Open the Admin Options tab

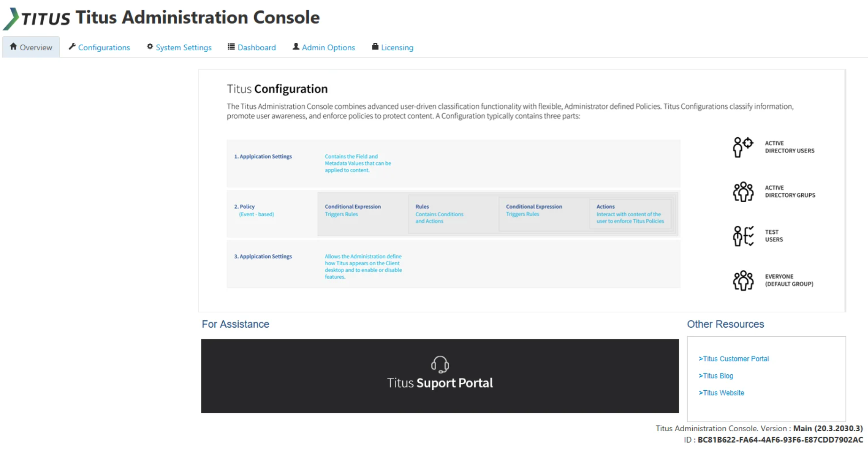[x=324, y=47]
